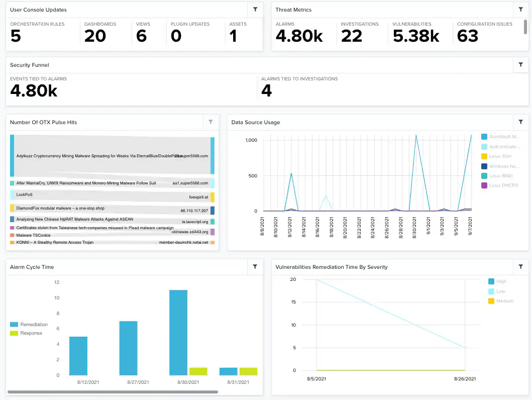The image size is (532, 400).
Task: Toggle Low severity legend entry
Action: tap(497, 291)
